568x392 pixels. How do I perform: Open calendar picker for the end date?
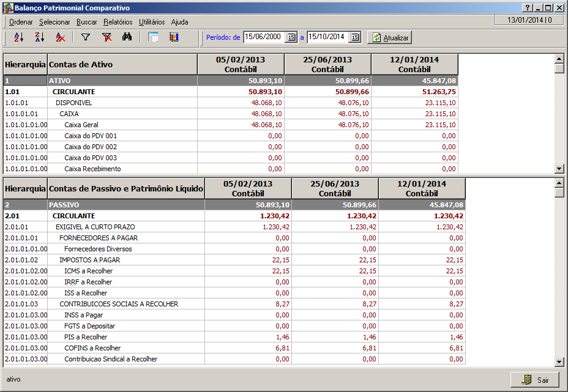coord(355,37)
